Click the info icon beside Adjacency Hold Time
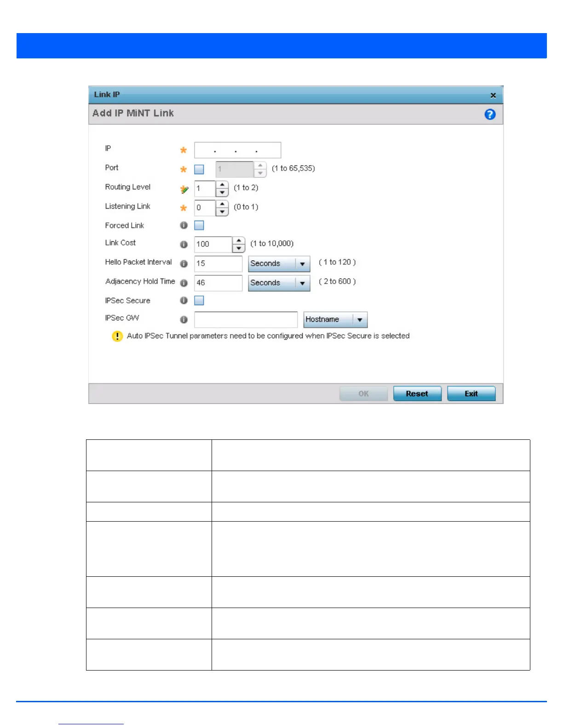 (x=184, y=283)
